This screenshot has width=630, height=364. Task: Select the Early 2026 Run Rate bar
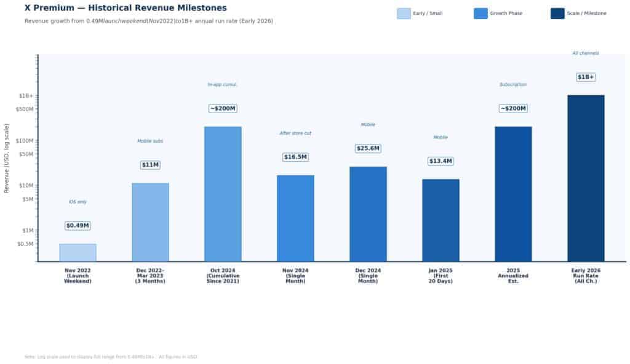point(586,178)
